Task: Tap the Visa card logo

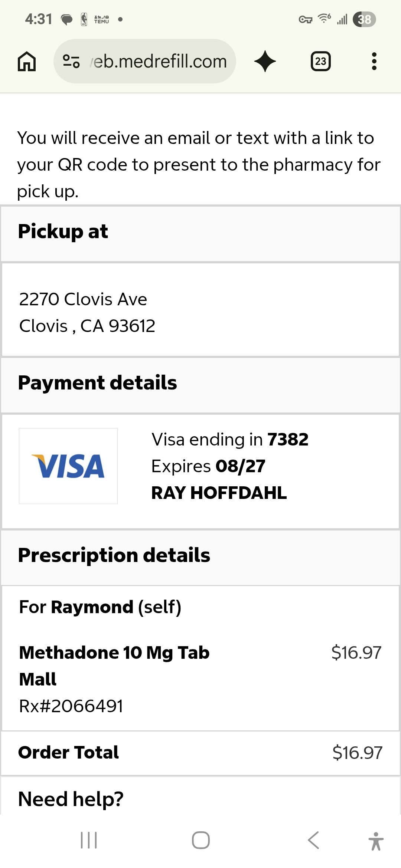Action: (68, 466)
